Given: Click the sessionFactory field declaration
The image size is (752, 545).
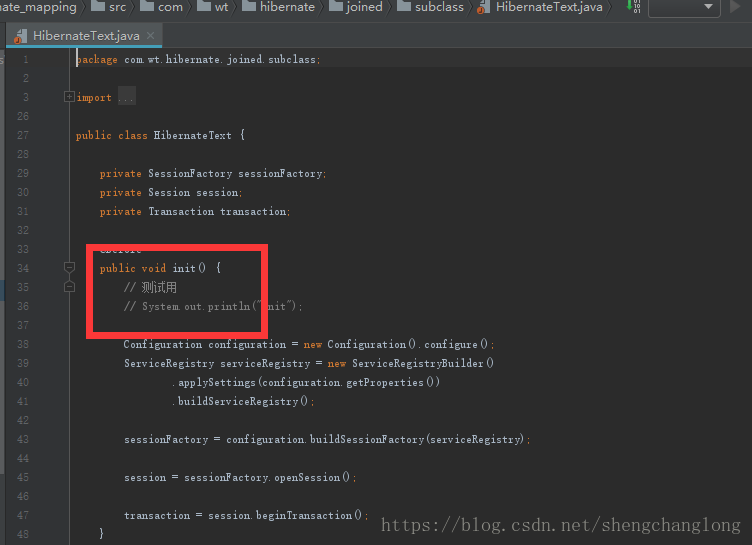Looking at the screenshot, I should pyautogui.click(x=281, y=174).
